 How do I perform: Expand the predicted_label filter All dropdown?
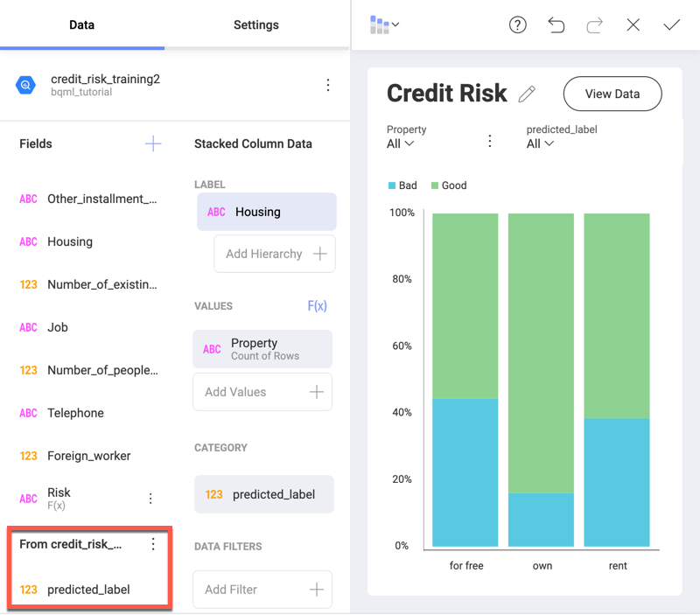tap(540, 143)
